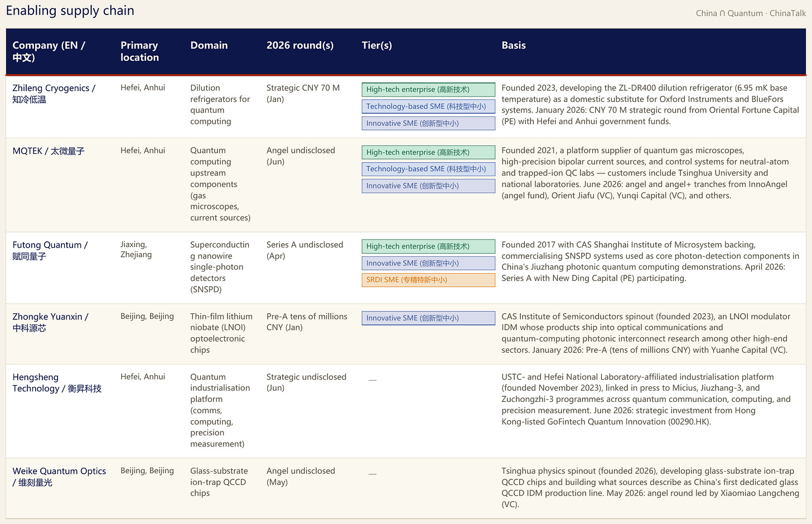
Task: Click MQTEK's "Innovative SME" tier badge
Action: pyautogui.click(x=428, y=186)
